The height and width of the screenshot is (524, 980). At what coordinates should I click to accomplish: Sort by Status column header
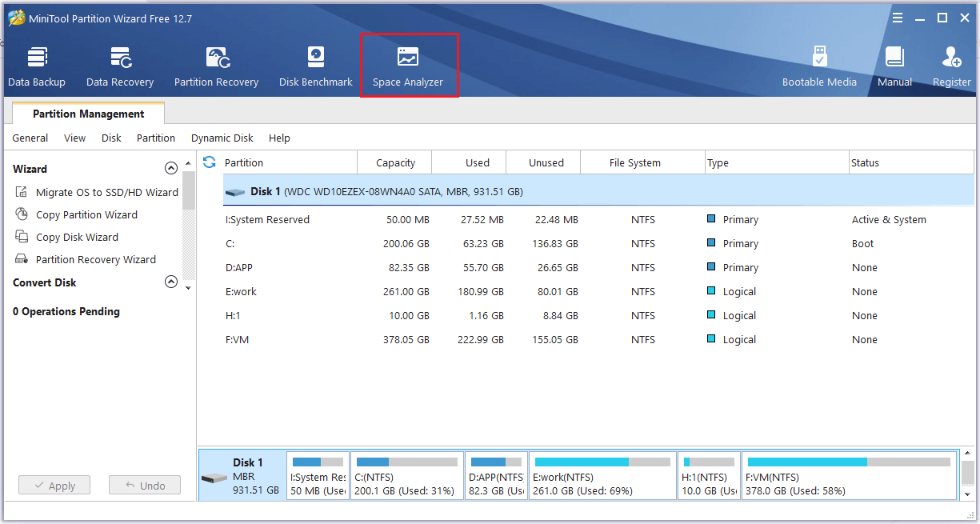[911, 162]
